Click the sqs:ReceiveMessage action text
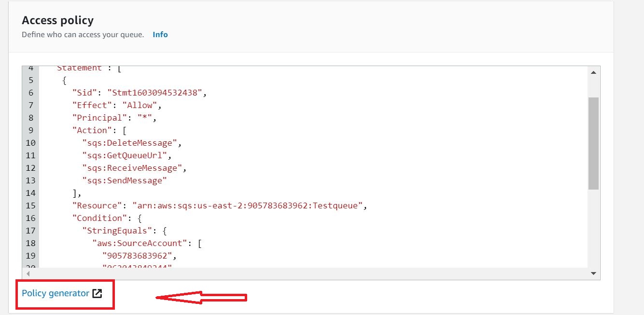This screenshot has width=644, height=315. 134,168
